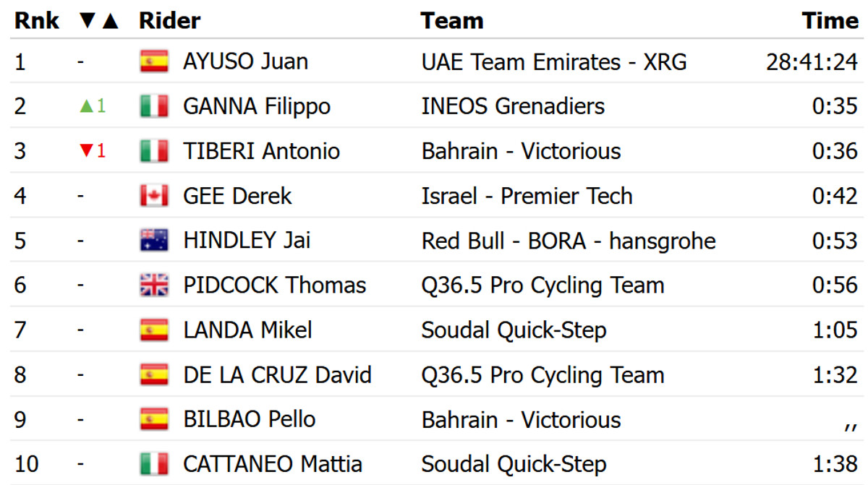Sort the table by the Rnk column
868x485 pixels.
[37, 21]
